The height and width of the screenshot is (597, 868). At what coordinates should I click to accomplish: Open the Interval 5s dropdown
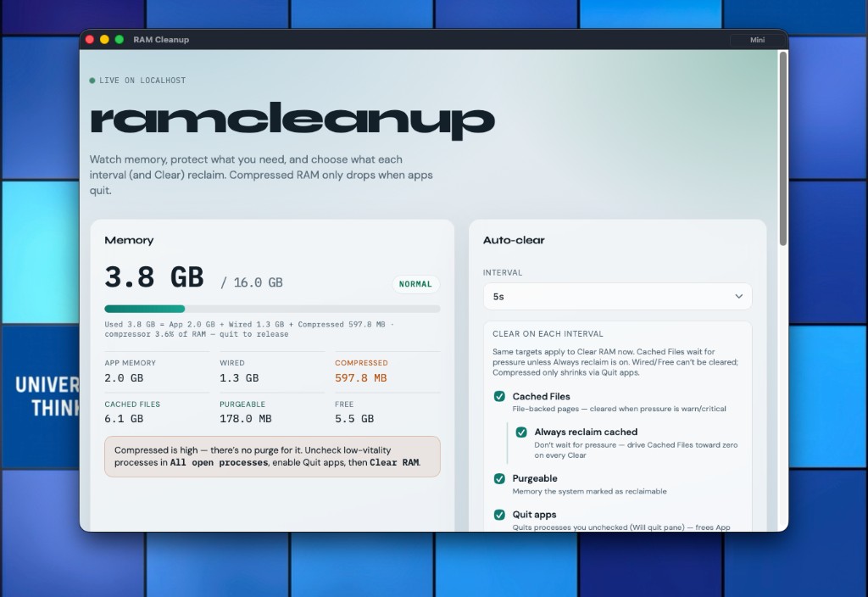(617, 296)
